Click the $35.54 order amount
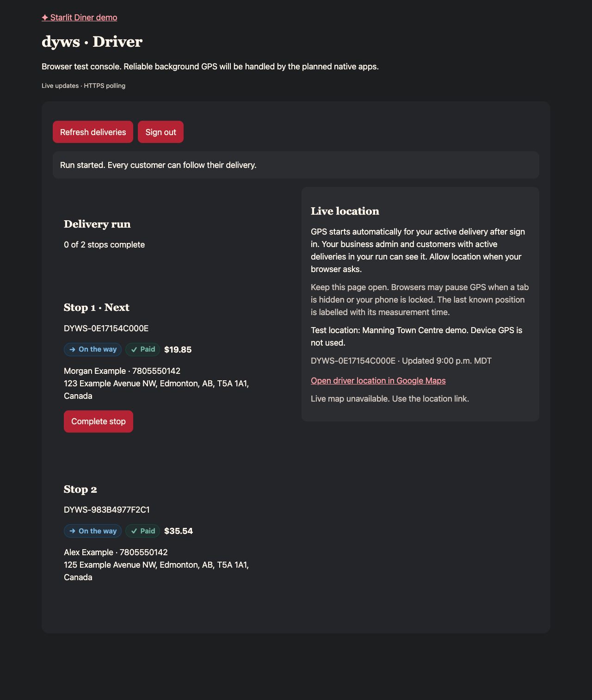 [x=179, y=531]
